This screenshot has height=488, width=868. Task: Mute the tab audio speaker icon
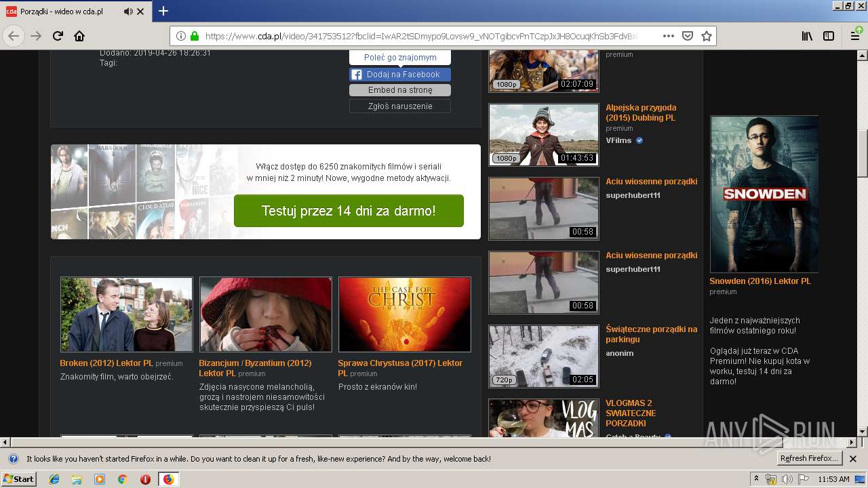coord(128,12)
